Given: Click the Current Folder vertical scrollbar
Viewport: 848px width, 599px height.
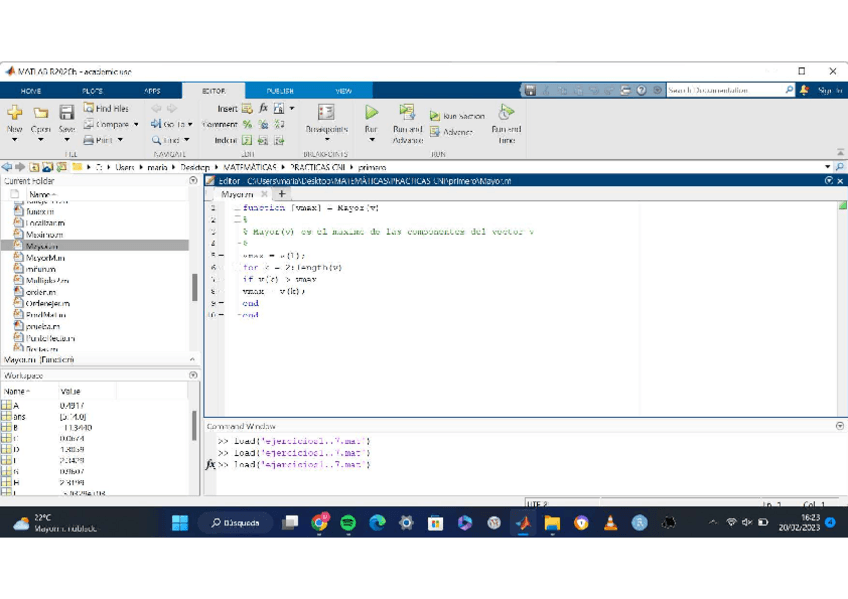Looking at the screenshot, I should click(x=194, y=286).
